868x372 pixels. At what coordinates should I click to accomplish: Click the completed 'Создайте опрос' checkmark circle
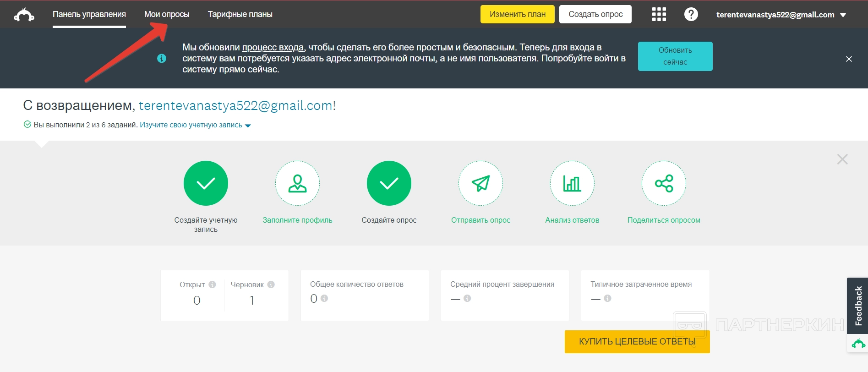point(389,183)
